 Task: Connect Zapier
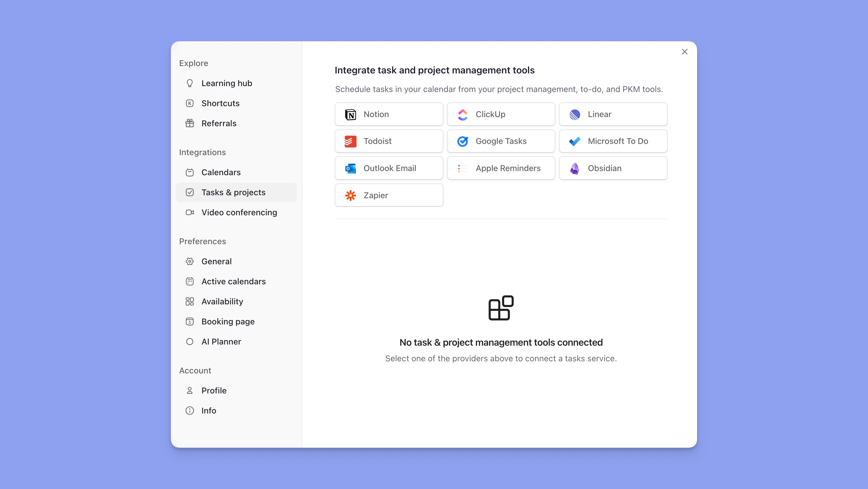[389, 195]
